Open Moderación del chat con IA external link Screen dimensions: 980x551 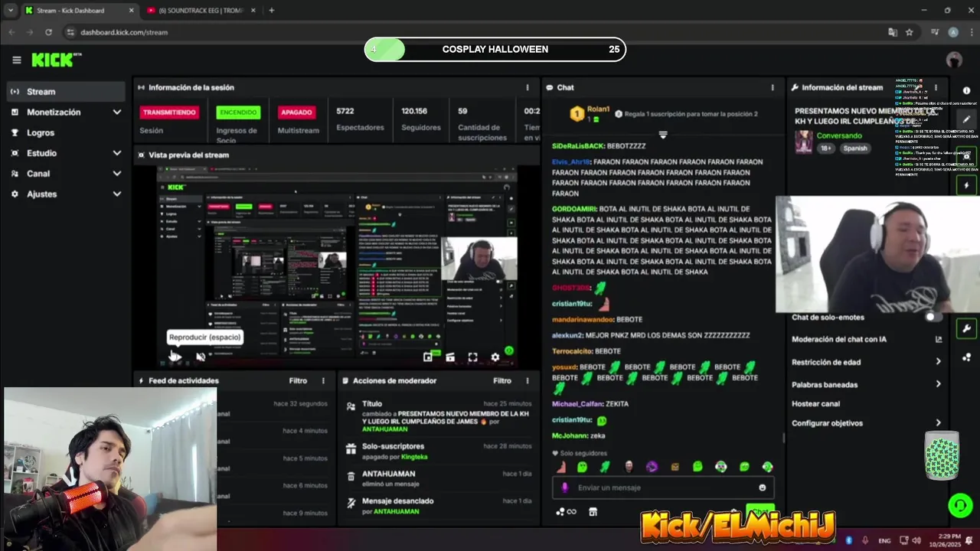[x=939, y=339]
